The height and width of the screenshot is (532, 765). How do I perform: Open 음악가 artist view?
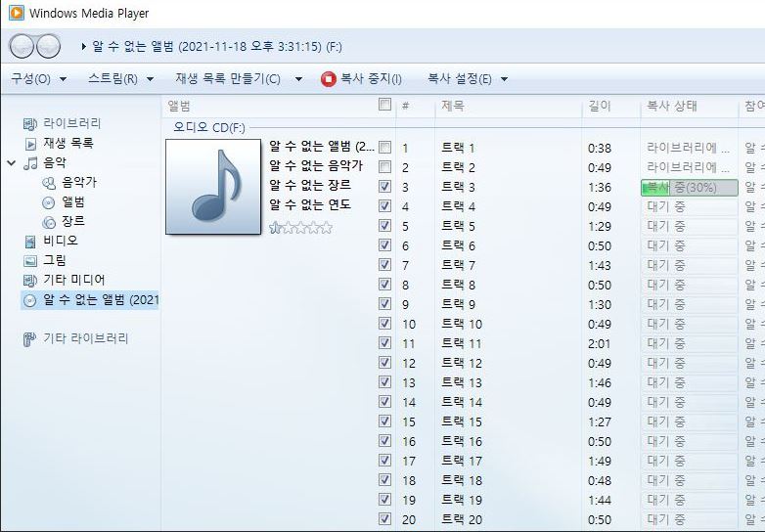[79, 182]
